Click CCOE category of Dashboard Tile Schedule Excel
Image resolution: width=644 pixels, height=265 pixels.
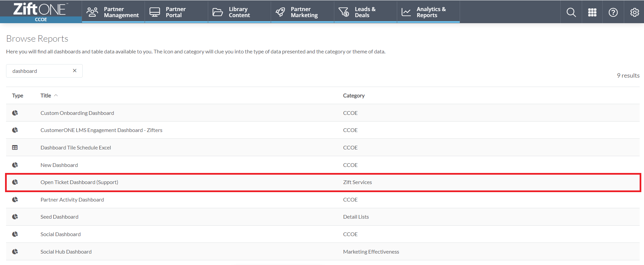click(350, 147)
